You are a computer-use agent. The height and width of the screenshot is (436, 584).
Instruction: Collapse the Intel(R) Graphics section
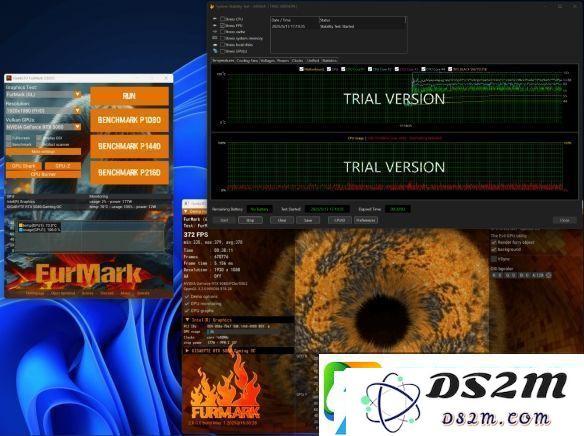(x=187, y=320)
